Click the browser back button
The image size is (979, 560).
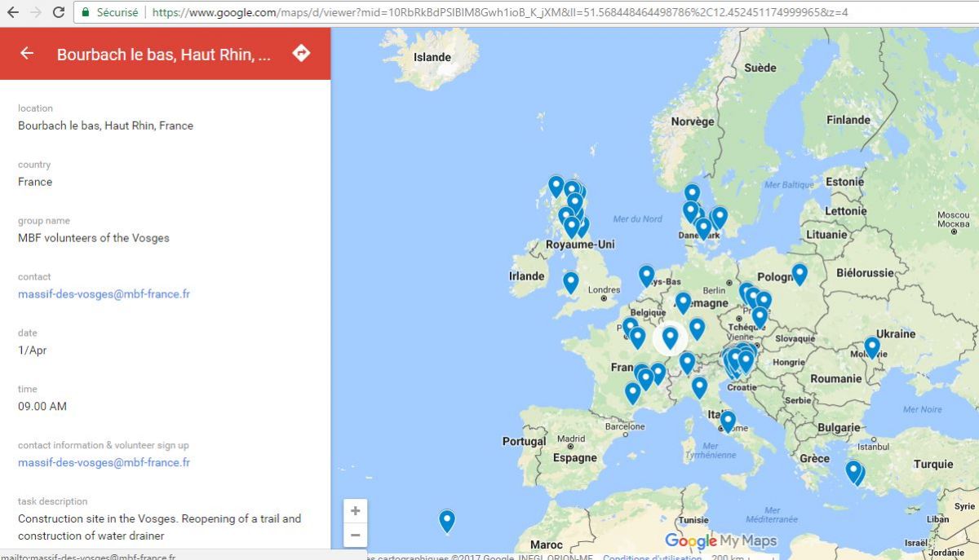[13, 12]
